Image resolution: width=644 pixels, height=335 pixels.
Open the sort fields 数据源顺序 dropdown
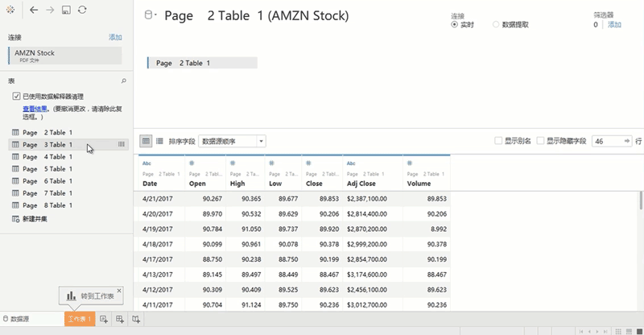tap(232, 141)
